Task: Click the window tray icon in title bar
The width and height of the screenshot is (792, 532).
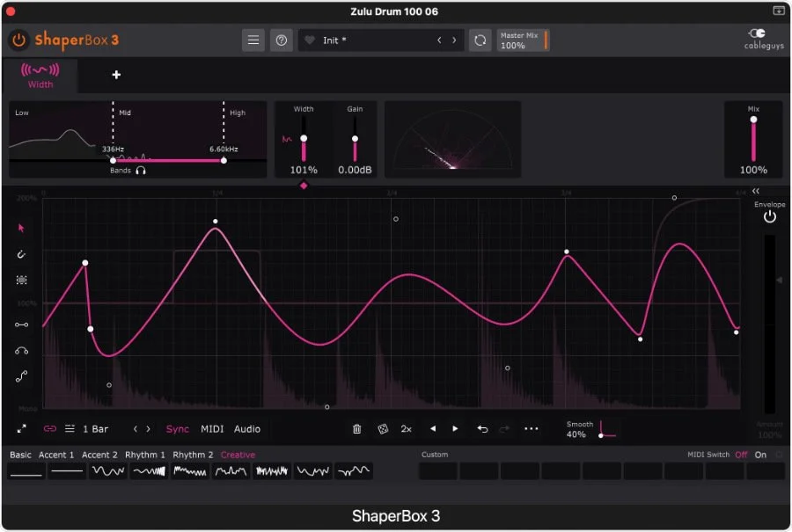Action: [779, 11]
